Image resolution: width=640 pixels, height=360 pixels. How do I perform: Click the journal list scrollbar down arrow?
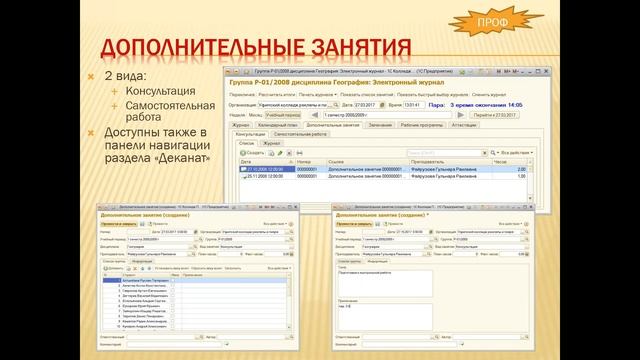coord(530,198)
